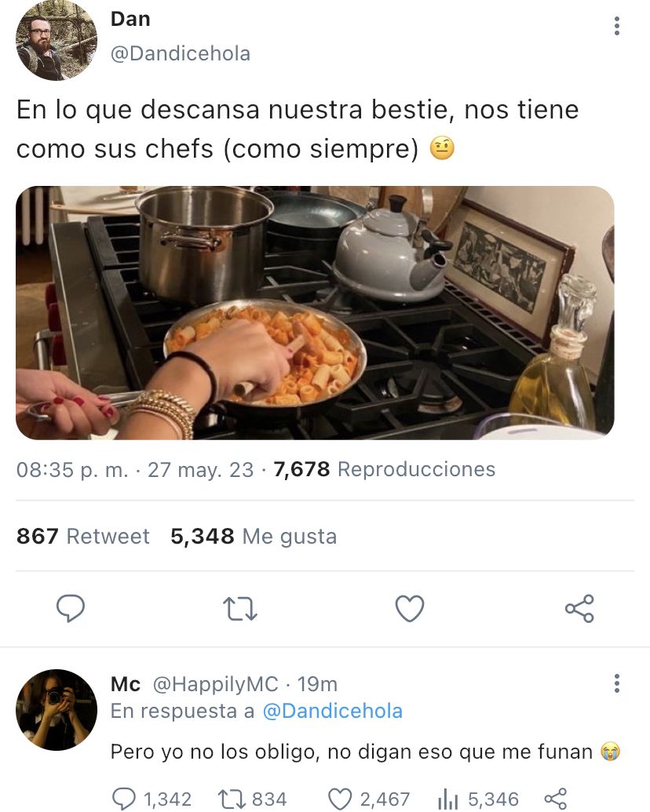650x812 pixels.
Task: Reply to Mc's comment via bubble icon
Action: pyautogui.click(x=124, y=799)
